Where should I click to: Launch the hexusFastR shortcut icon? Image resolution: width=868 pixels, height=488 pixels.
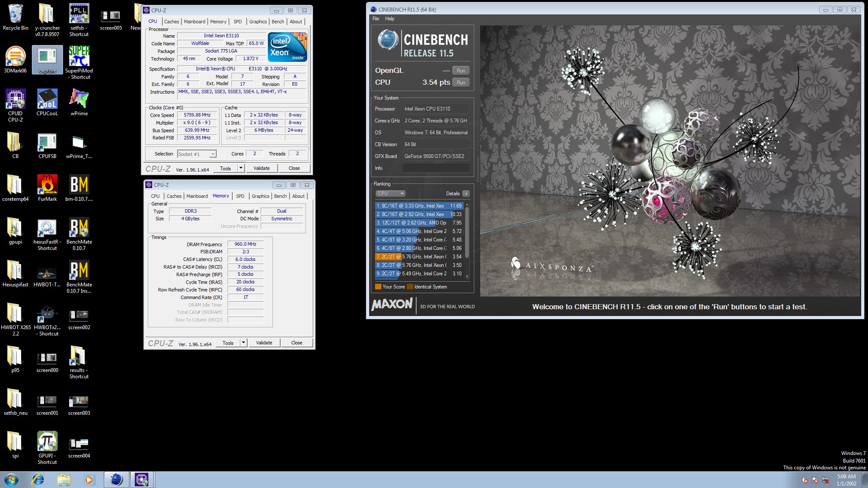[x=47, y=234]
